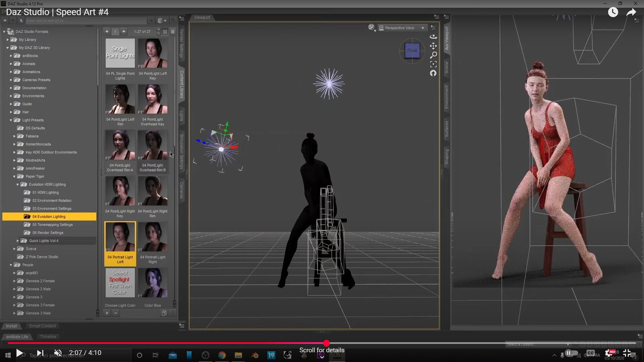Expand the Quick Lights Vol 4 folder

(x=17, y=241)
